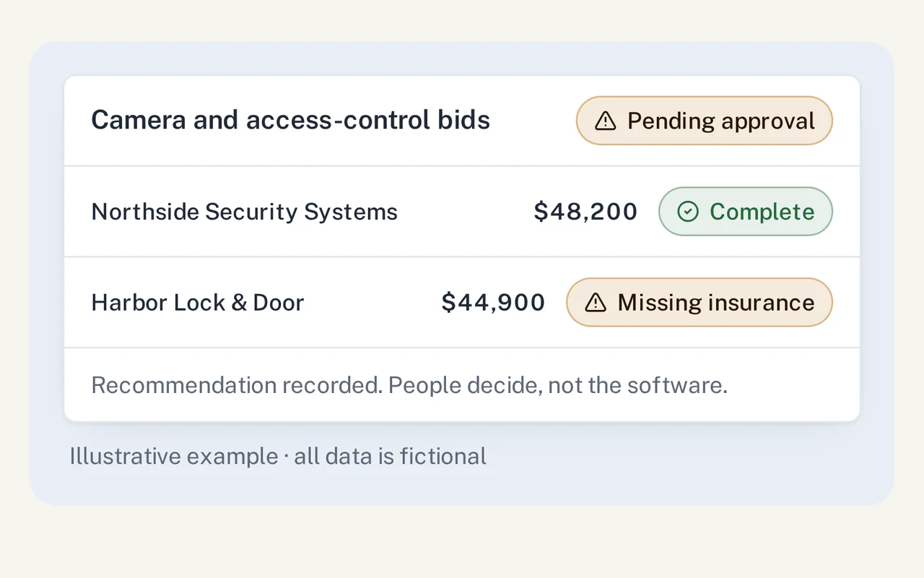This screenshot has width=924, height=578.
Task: Click the all data is fictional text
Action: pos(391,457)
